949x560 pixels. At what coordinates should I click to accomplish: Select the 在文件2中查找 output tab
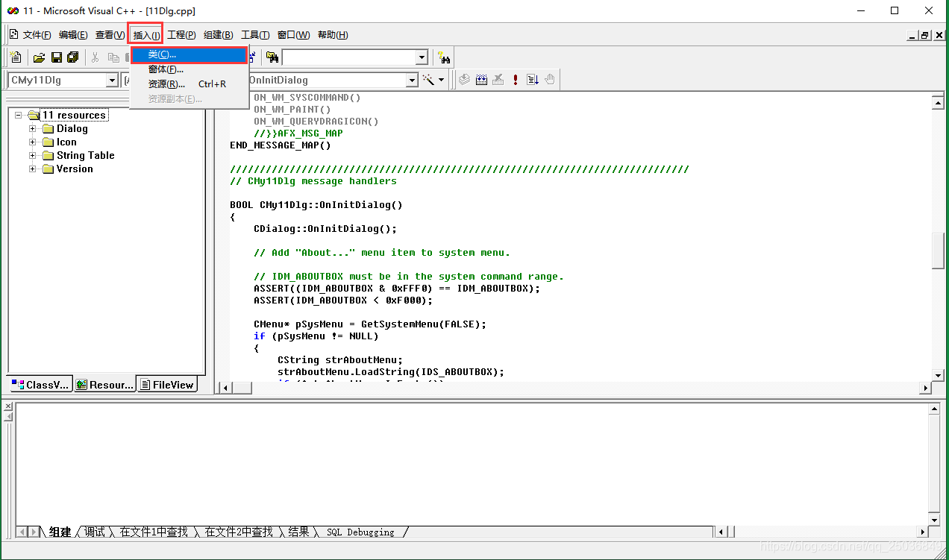point(239,532)
